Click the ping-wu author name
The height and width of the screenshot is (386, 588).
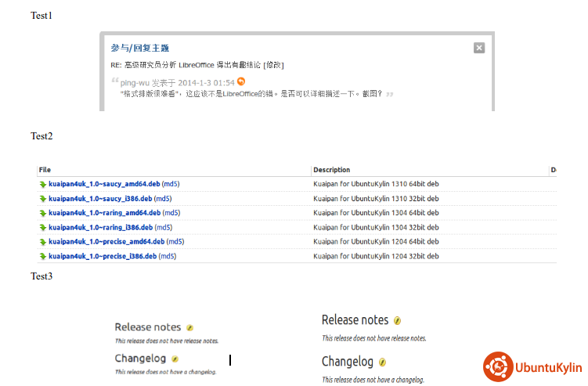[134, 82]
